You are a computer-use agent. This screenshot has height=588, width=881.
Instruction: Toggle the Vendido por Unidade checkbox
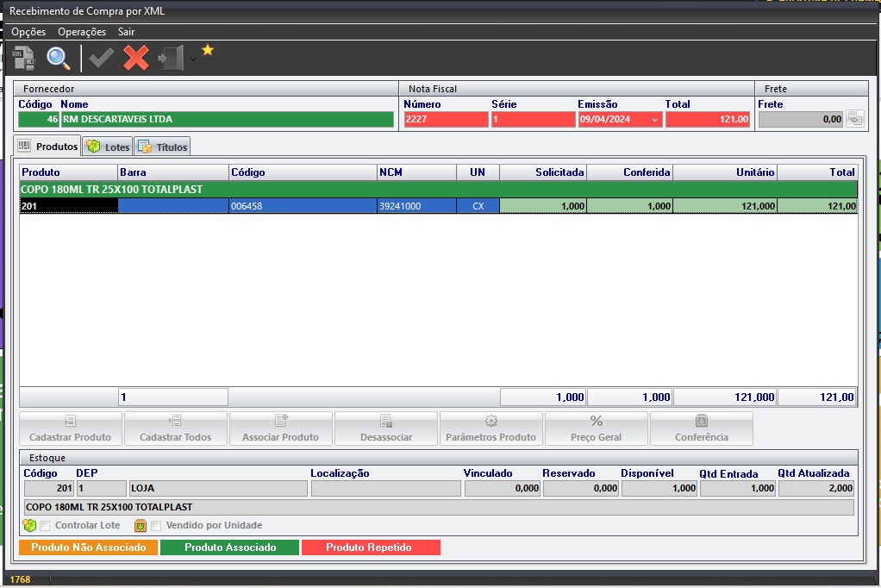156,526
